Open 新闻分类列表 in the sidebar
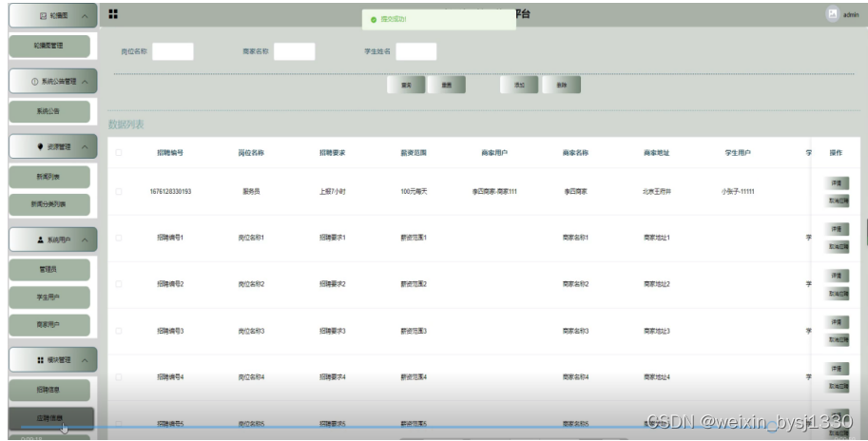868x441 pixels. pos(49,204)
